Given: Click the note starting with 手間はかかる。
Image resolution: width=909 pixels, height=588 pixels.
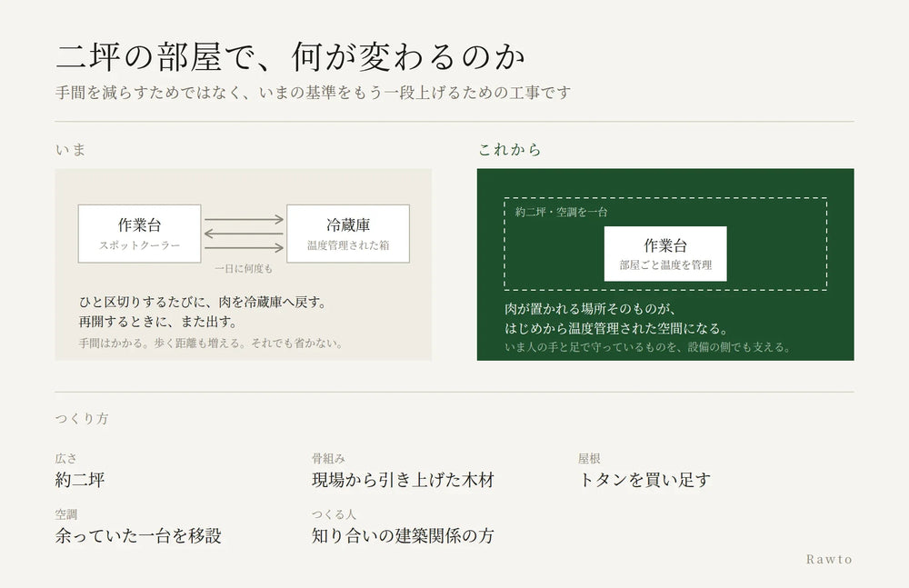Looking at the screenshot, I should point(211,343).
